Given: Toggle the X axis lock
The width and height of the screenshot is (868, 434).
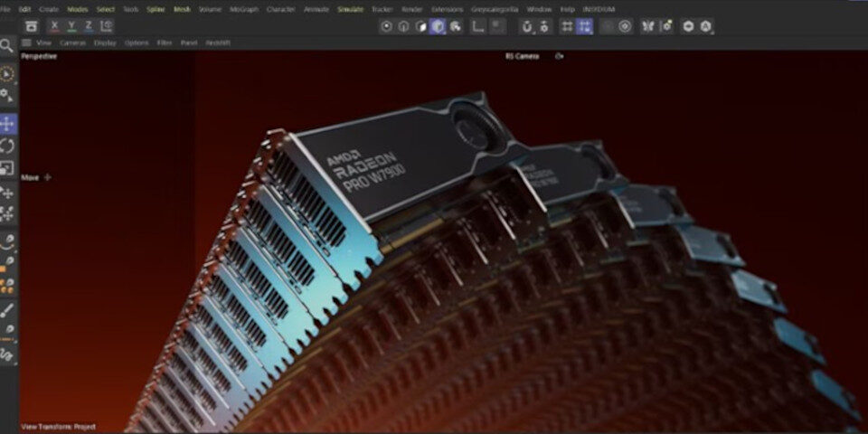Looking at the screenshot, I should 55,26.
